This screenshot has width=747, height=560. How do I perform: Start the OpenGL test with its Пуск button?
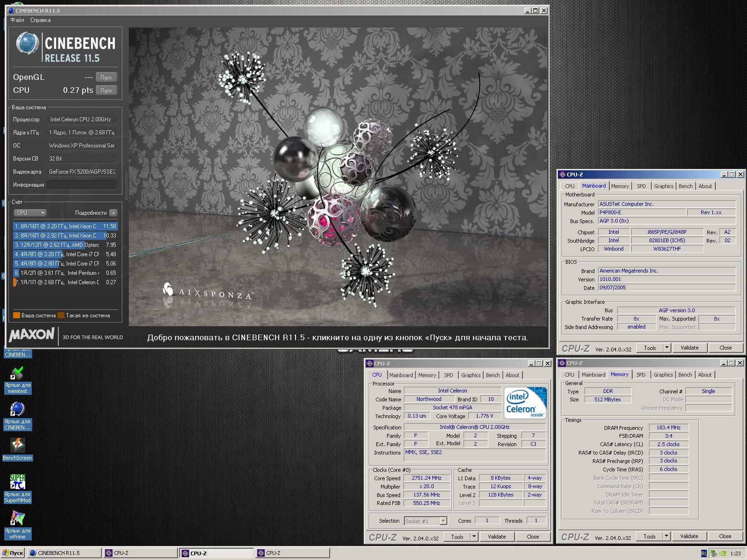point(106,77)
